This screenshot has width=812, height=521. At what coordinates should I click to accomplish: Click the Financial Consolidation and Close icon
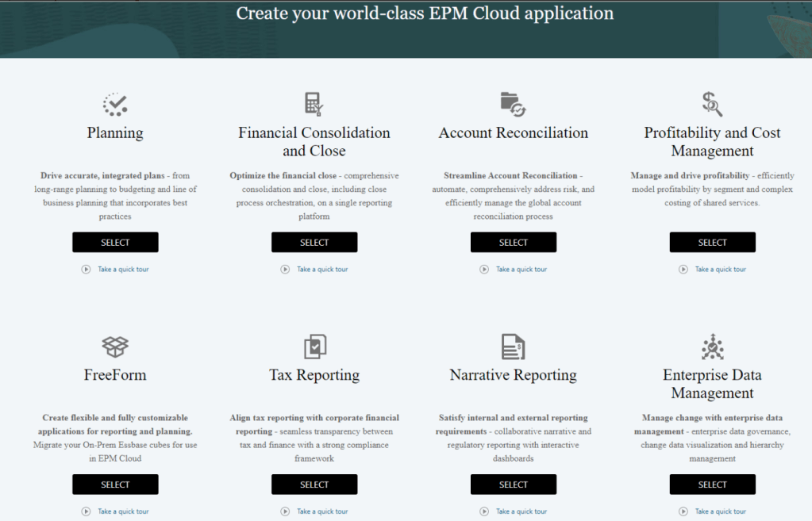(314, 104)
